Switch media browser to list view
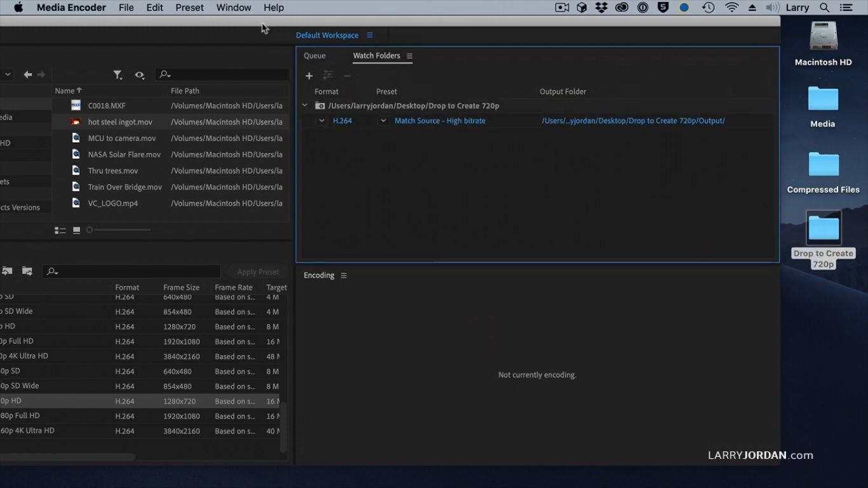 [60, 230]
